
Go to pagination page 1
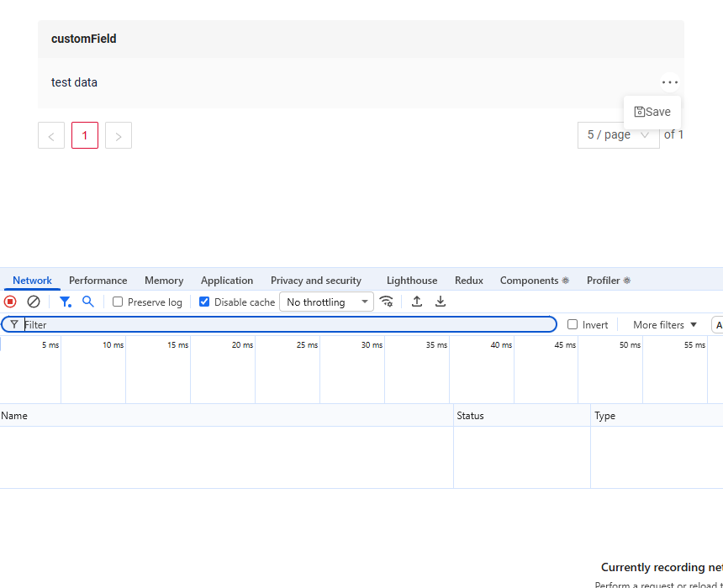point(85,135)
